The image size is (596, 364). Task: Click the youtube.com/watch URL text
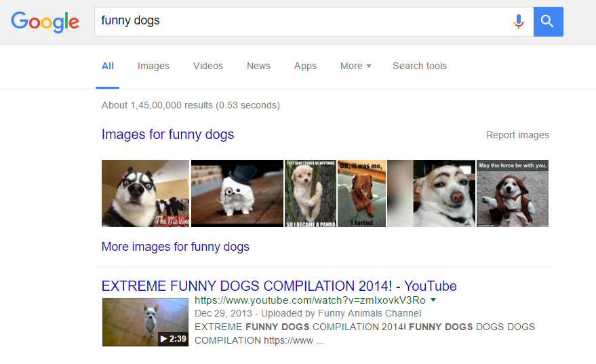click(310, 300)
